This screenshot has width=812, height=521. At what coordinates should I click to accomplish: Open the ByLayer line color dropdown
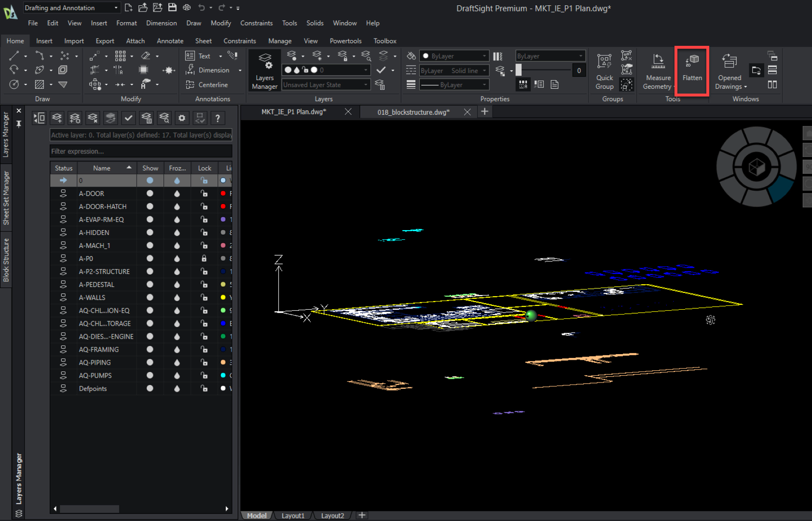coord(454,56)
